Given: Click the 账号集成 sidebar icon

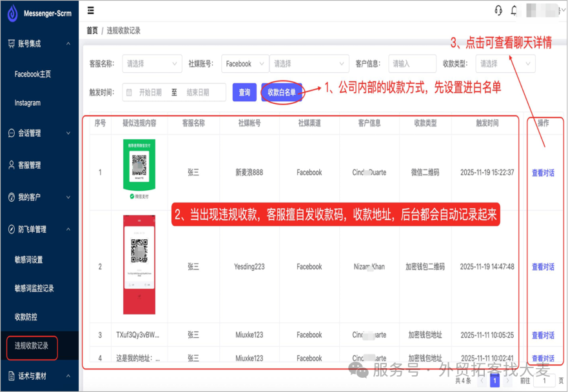Looking at the screenshot, I should tap(12, 44).
